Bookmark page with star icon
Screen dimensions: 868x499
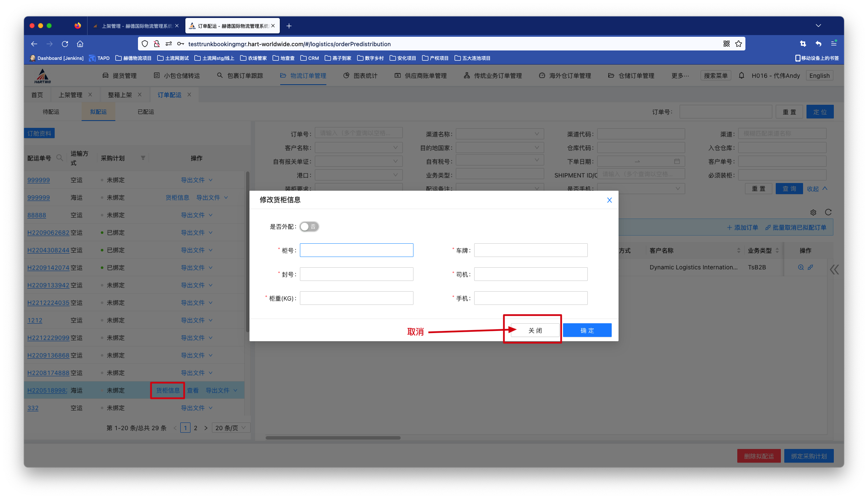click(x=739, y=44)
